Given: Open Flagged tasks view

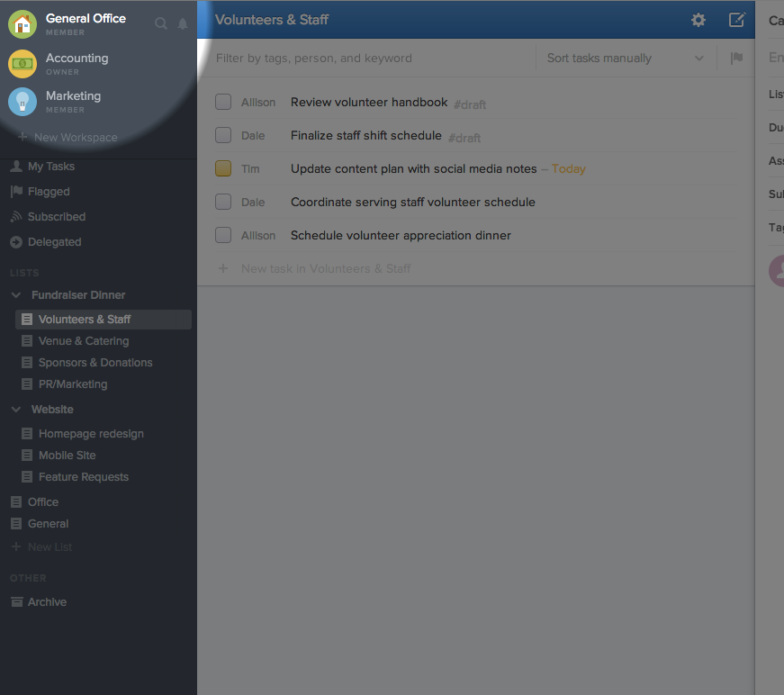Looking at the screenshot, I should pos(49,192).
